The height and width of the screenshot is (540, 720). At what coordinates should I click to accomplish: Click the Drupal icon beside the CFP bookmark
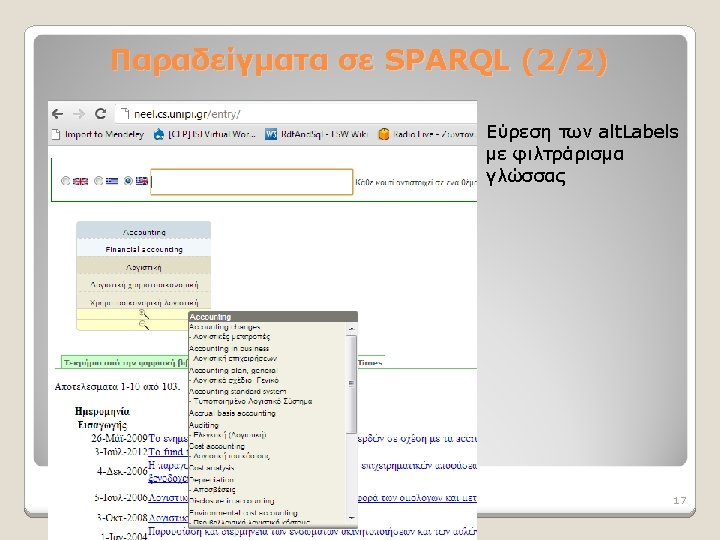159,135
